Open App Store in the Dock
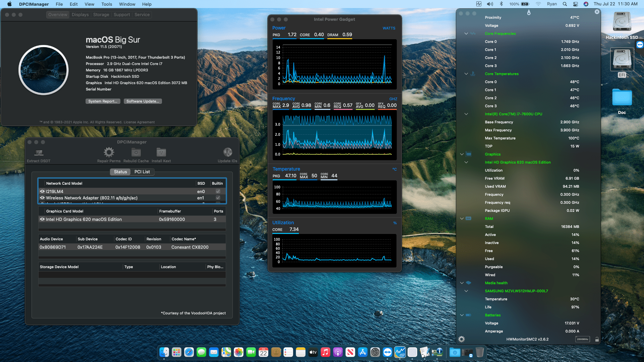 point(363,352)
